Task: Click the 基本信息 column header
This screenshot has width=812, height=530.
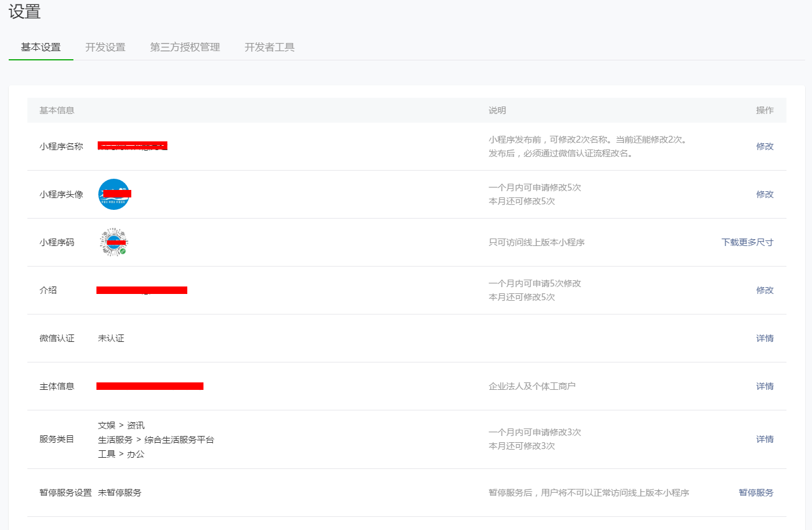Action: coord(57,110)
